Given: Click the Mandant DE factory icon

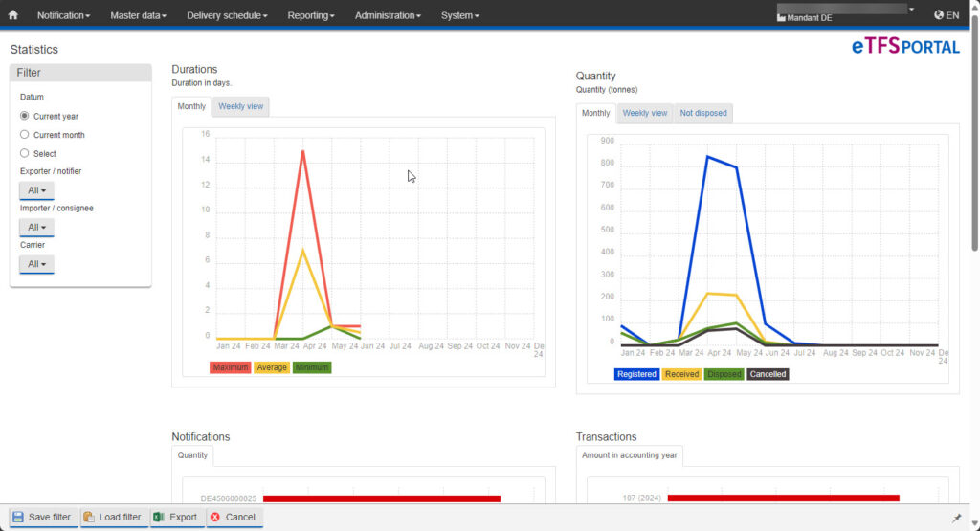Looking at the screenshot, I should (x=781, y=17).
